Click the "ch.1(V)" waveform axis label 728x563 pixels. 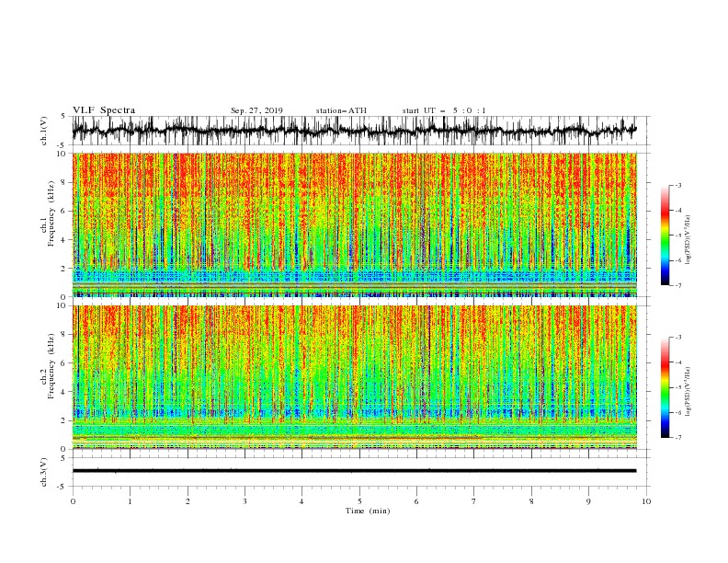[x=44, y=131]
